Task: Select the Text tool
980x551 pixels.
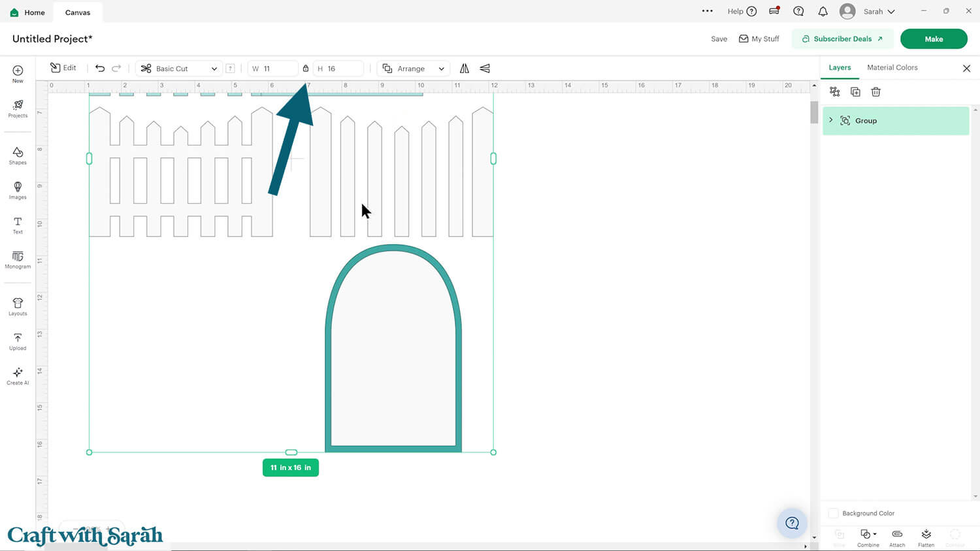Action: point(18,225)
